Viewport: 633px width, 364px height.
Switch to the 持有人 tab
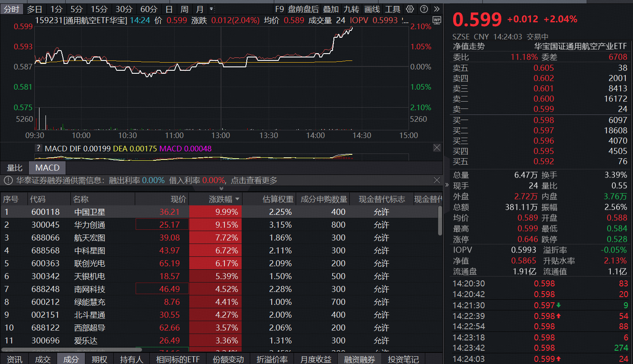(x=131, y=360)
